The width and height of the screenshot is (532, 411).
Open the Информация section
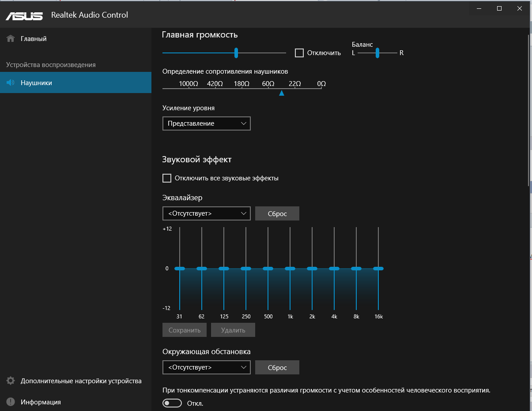tap(75, 402)
